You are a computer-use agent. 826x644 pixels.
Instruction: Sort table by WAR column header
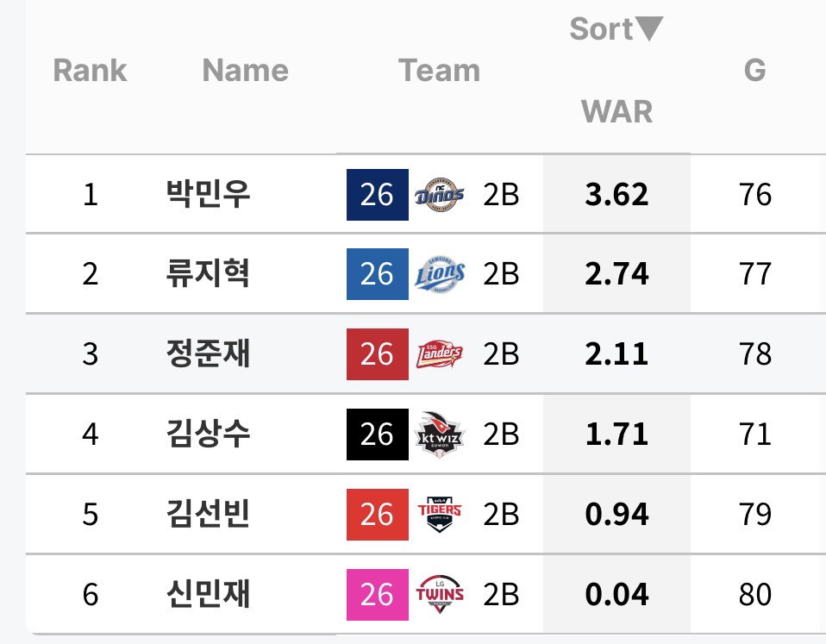tap(616, 111)
